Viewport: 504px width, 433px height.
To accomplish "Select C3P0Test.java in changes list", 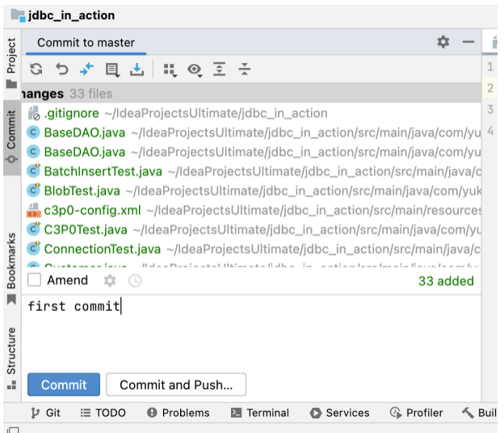I will tap(251, 229).
